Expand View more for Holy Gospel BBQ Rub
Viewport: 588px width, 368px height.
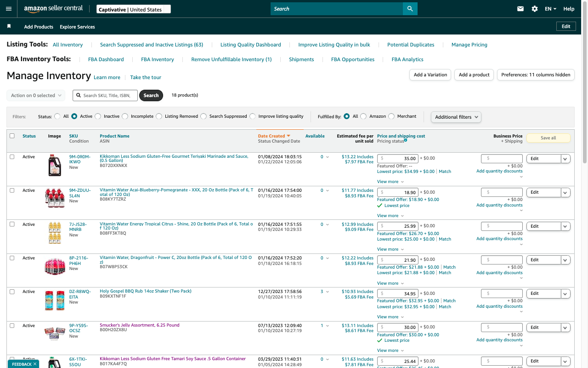pyautogui.click(x=390, y=317)
